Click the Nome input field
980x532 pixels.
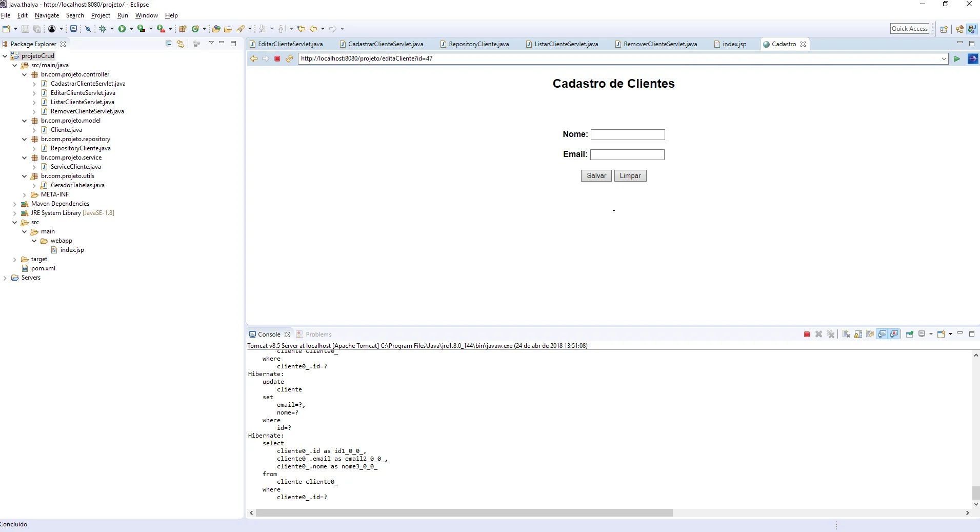pyautogui.click(x=628, y=135)
